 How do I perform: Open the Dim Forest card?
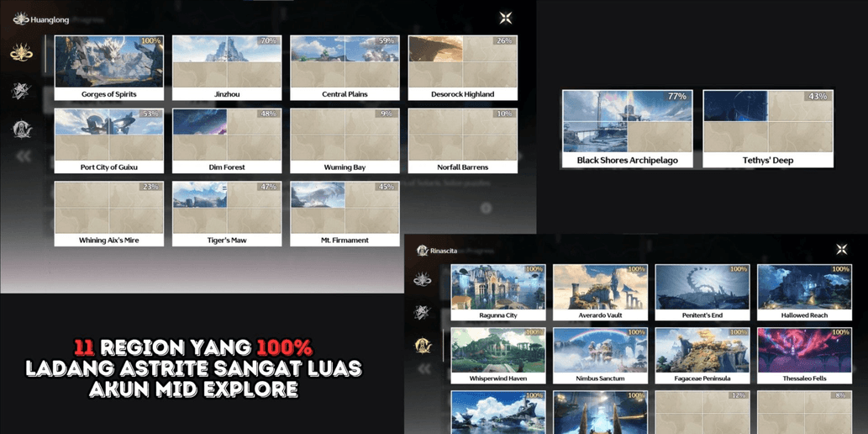coord(227,140)
